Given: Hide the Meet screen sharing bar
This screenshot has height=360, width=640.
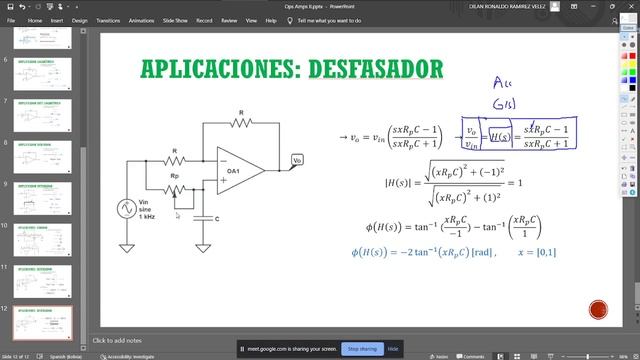Looking at the screenshot, I should (x=393, y=349).
